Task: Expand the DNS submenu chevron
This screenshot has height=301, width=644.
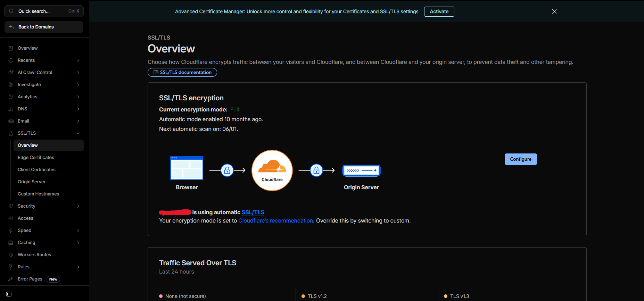Action: (78, 109)
